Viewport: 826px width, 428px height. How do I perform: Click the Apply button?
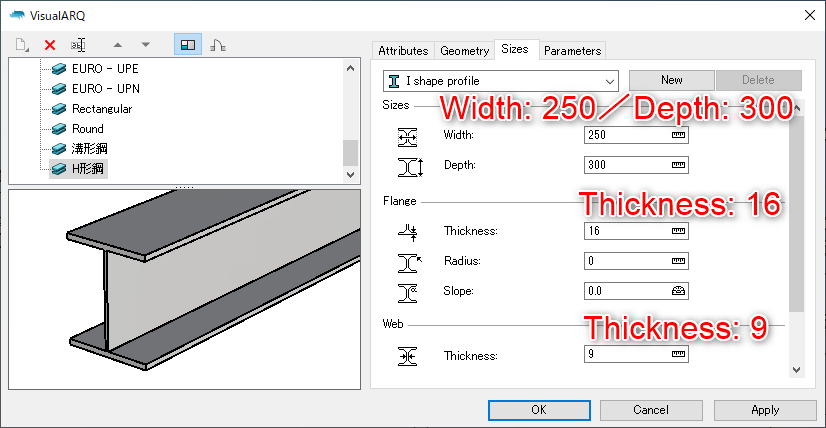(x=765, y=410)
